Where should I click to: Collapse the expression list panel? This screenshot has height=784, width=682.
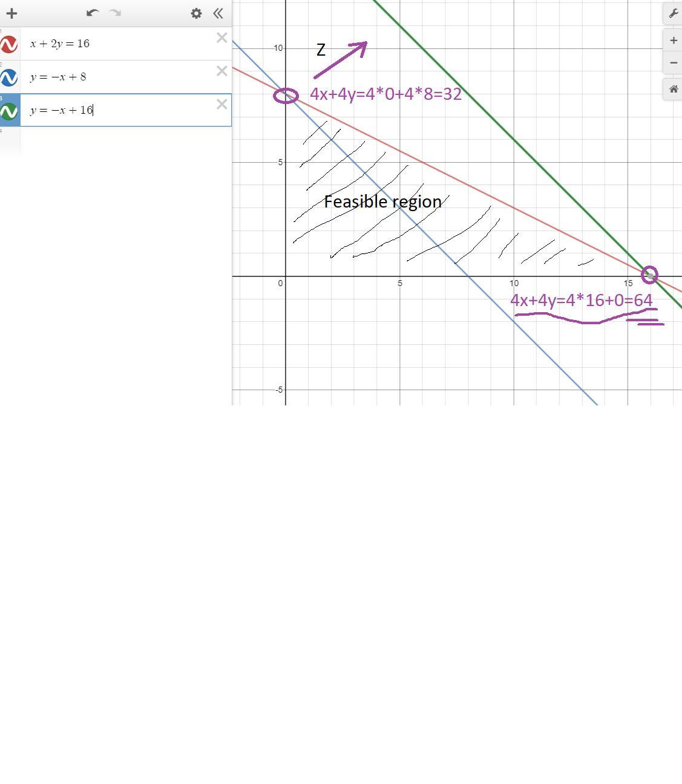coord(218,13)
